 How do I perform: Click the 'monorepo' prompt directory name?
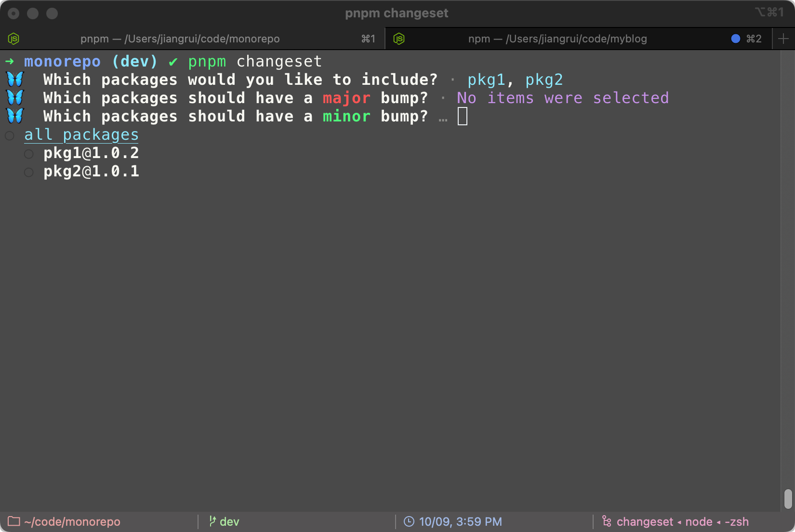(62, 62)
